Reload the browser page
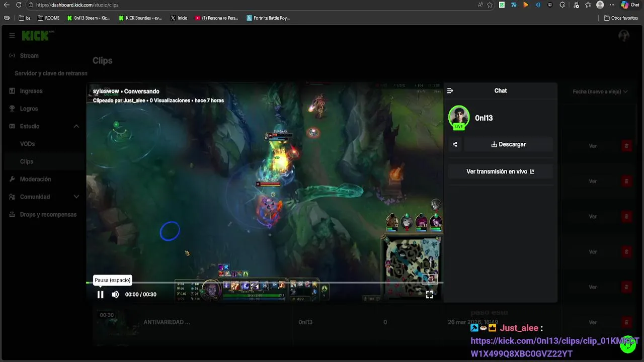The image size is (644, 362). [x=19, y=5]
